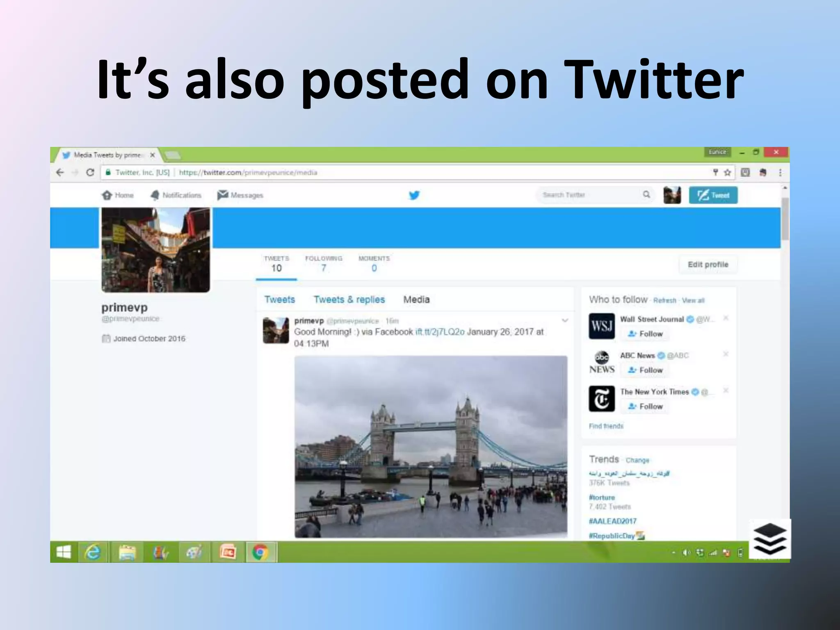Open the Home navigation icon
This screenshot has height=630, width=840.
[107, 195]
